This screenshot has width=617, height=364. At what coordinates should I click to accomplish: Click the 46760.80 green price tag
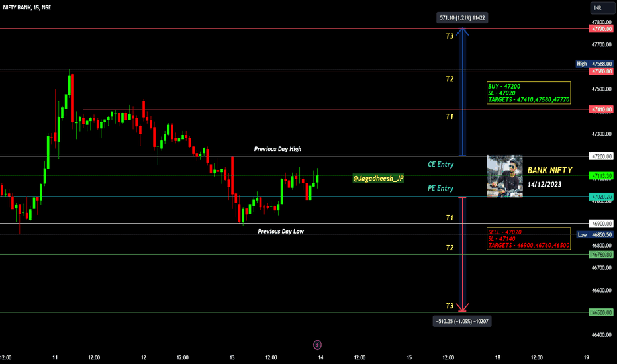pyautogui.click(x=601, y=255)
